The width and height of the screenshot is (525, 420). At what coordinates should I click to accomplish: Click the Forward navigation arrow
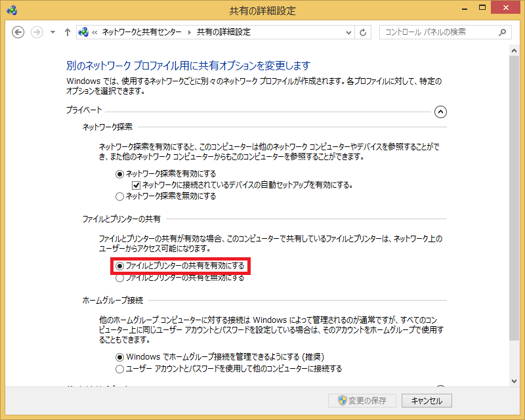37,32
